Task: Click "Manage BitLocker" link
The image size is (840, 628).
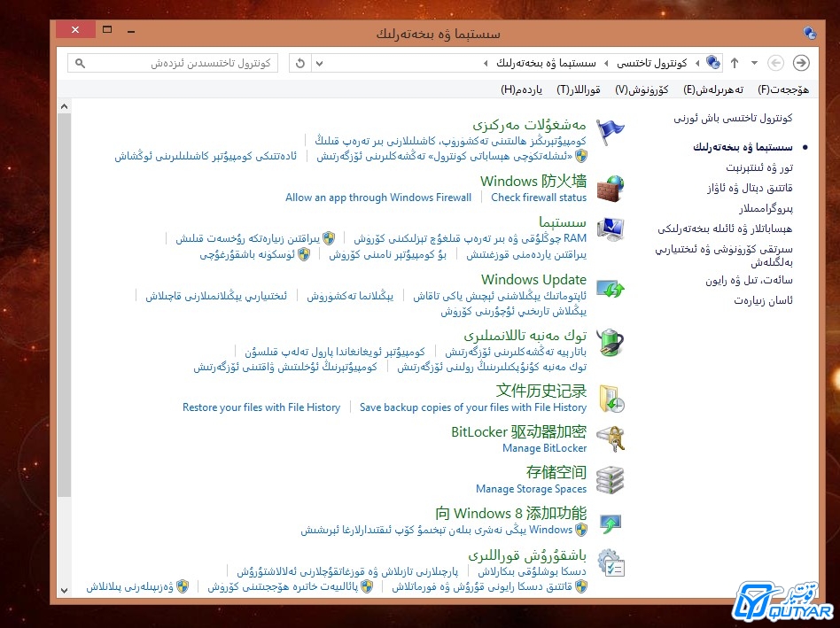Action: [544, 448]
